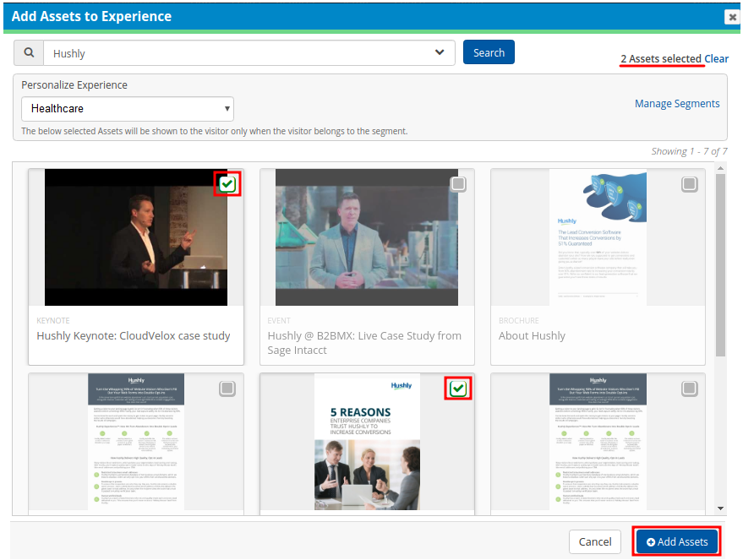This screenshot has height=560, width=743.
Task: Click the Add Assets button
Action: pos(677,541)
